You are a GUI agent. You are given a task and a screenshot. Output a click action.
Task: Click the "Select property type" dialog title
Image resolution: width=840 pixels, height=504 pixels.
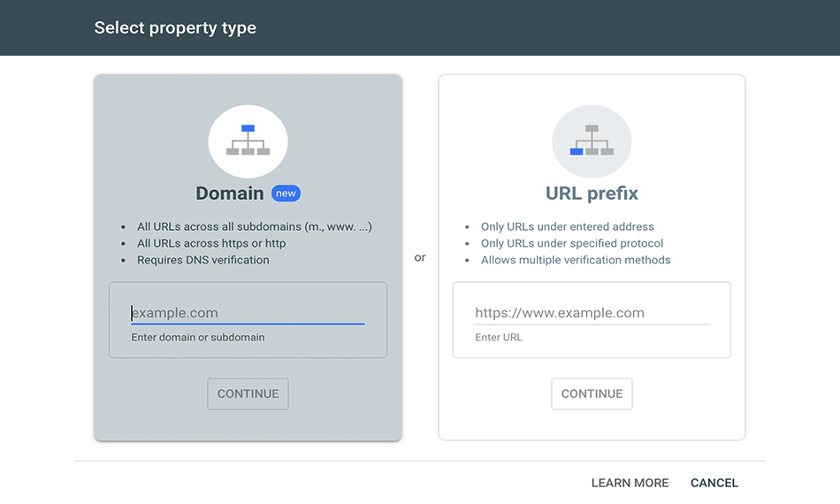(x=175, y=27)
